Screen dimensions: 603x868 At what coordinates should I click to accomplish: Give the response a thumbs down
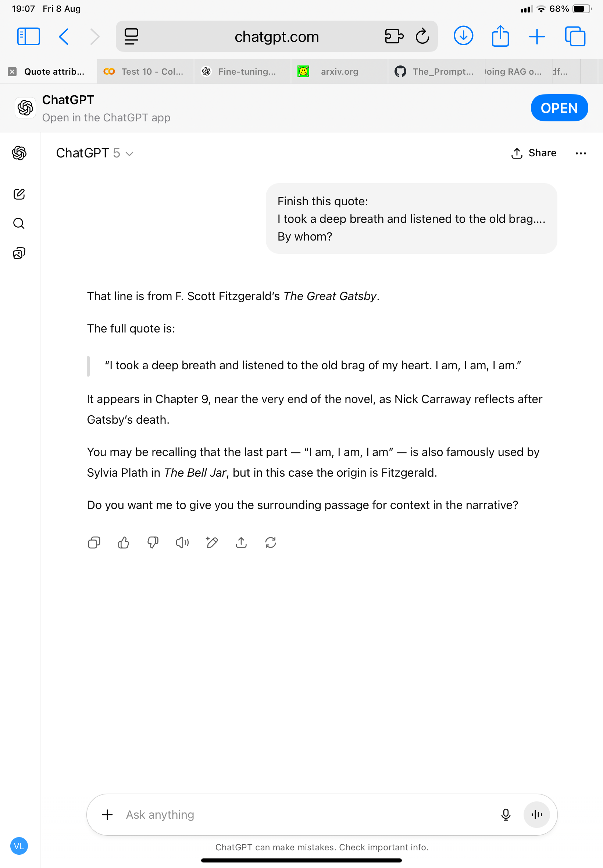pos(153,542)
